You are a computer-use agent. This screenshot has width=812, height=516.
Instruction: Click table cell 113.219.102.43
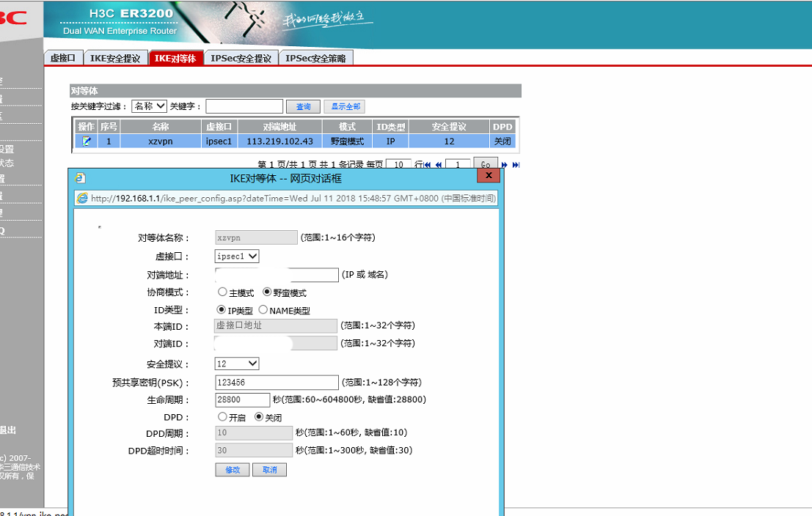tap(279, 141)
